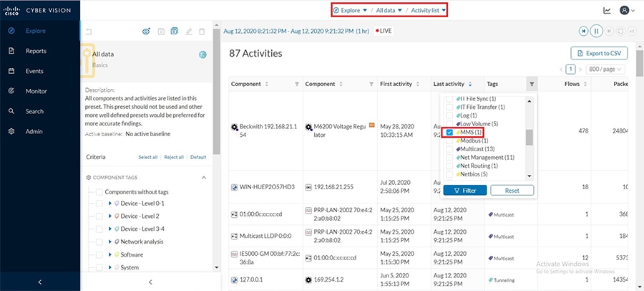This screenshot has width=644, height=291.
Task: Check the Net Routing (1) tag
Action: pyautogui.click(x=450, y=166)
